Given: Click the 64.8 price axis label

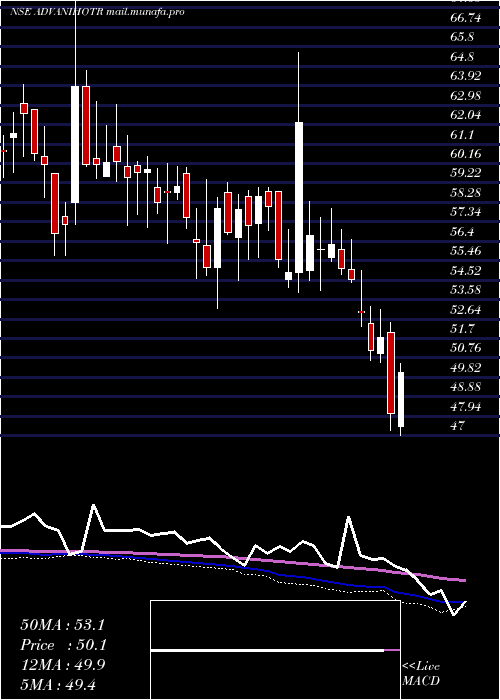Looking at the screenshot, I should tap(462, 57).
